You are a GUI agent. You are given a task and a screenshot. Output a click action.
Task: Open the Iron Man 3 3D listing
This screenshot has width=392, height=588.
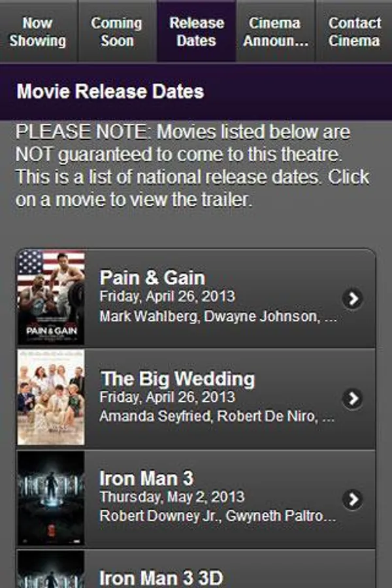click(196, 569)
